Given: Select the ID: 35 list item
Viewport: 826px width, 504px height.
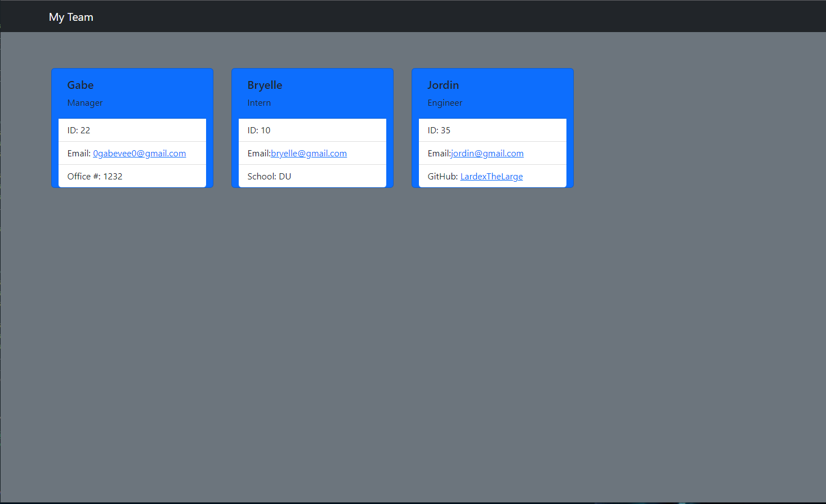Looking at the screenshot, I should [x=493, y=130].
